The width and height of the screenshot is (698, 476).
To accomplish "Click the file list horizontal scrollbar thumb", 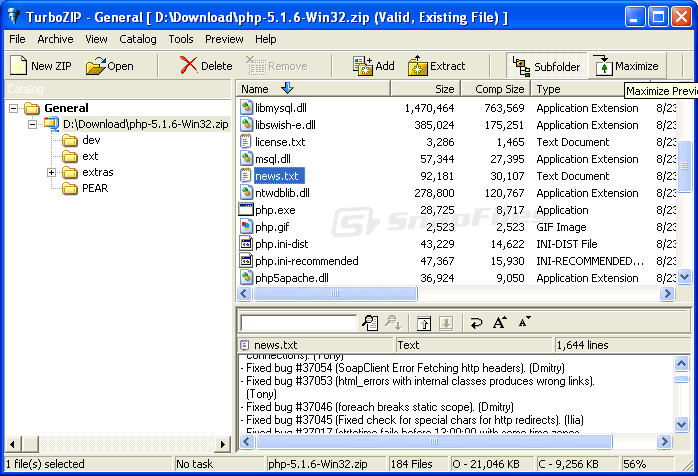I will coord(335,293).
